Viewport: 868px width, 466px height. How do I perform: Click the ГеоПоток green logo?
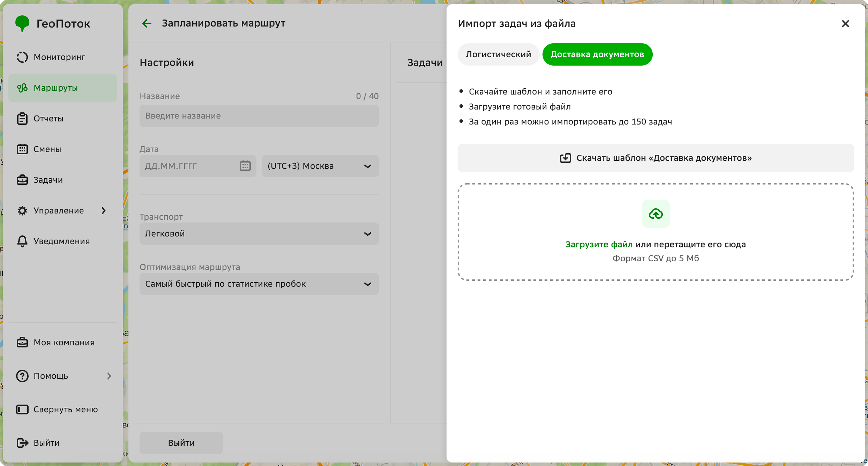pyautogui.click(x=22, y=23)
